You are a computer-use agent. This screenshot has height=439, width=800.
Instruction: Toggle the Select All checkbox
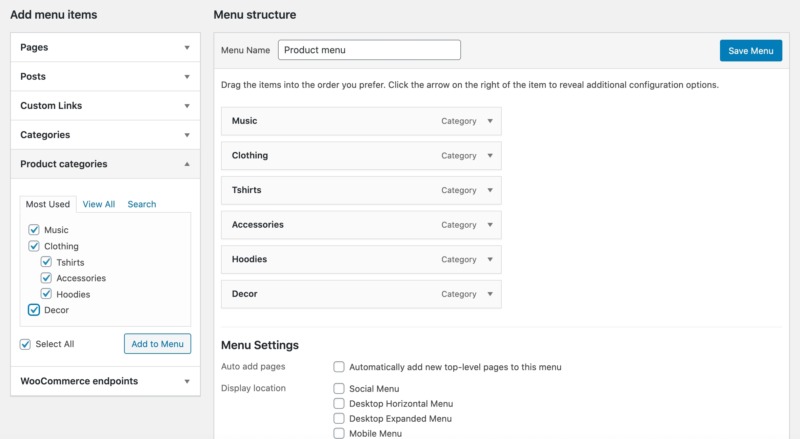click(25, 344)
